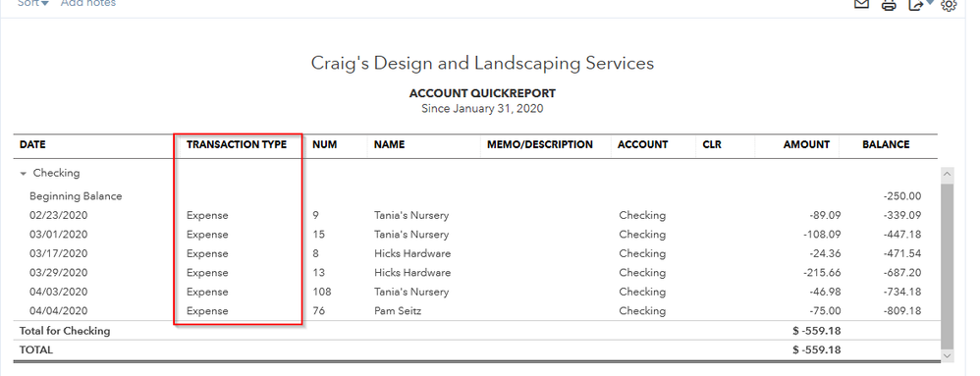
Task: Click the -215.66 amount
Action: click(x=821, y=273)
